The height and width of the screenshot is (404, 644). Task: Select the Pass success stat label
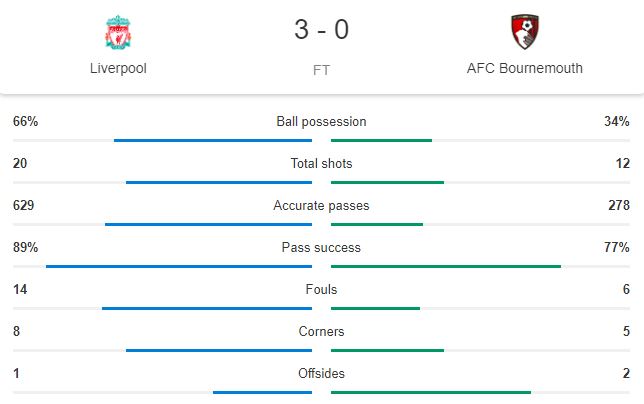tap(321, 248)
